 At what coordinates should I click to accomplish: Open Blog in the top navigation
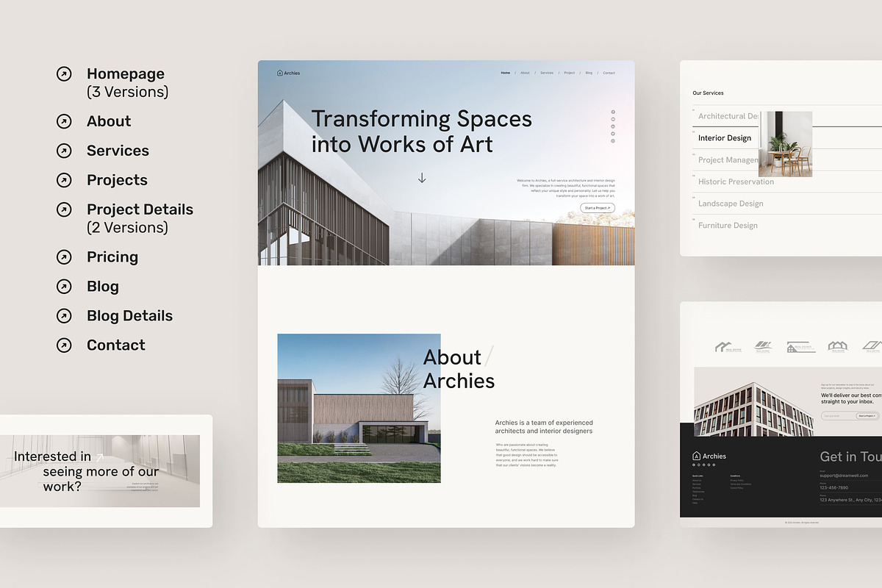click(589, 73)
